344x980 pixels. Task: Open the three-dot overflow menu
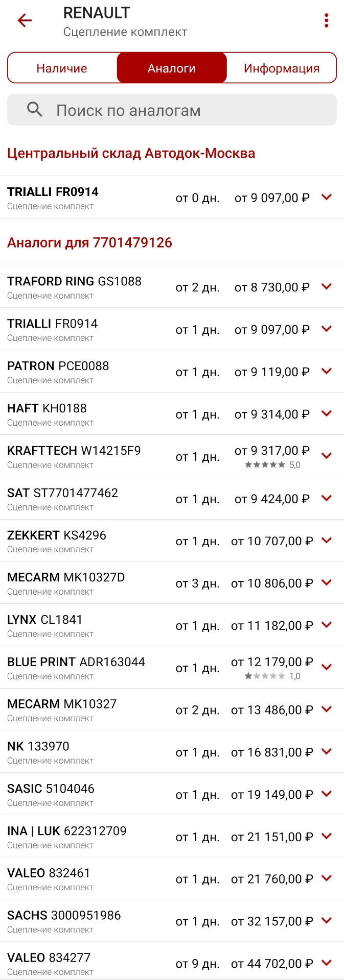tap(326, 20)
